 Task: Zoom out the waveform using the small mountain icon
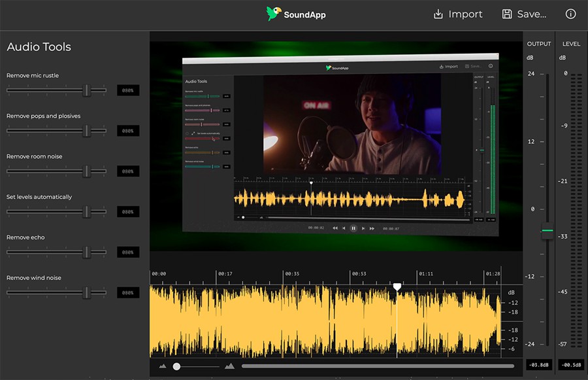pyautogui.click(x=163, y=366)
